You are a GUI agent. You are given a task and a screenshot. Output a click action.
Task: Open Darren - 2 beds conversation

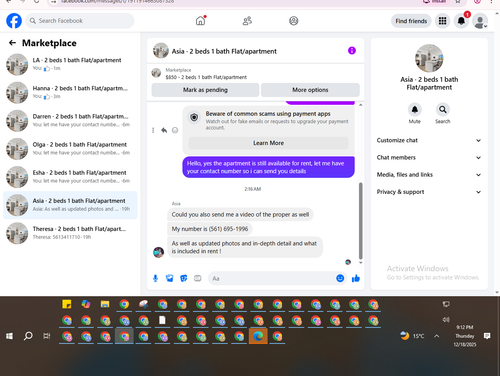pos(70,121)
